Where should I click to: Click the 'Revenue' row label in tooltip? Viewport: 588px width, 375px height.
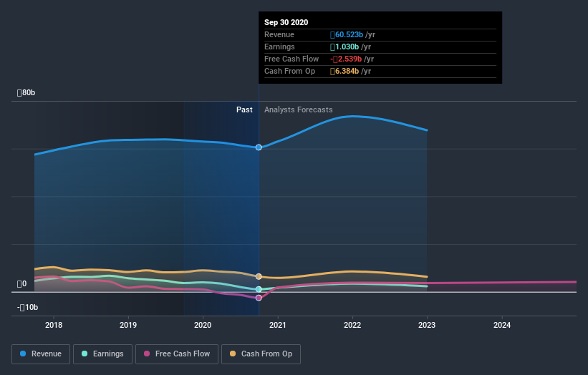[279, 34]
